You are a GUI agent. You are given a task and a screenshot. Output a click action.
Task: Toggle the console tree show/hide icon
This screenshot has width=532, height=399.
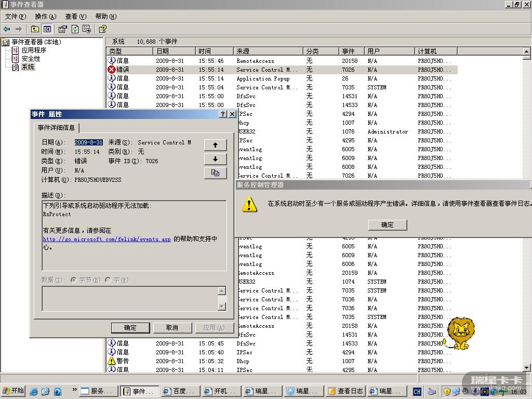pyautogui.click(x=47, y=29)
